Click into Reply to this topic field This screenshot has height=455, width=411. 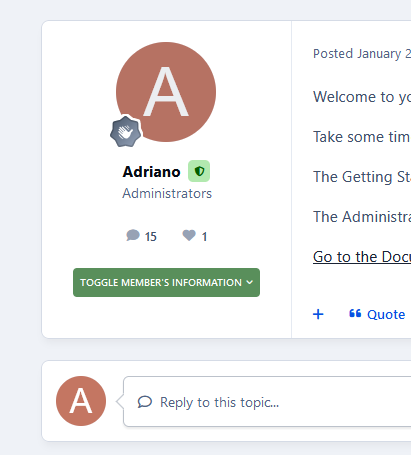267,401
